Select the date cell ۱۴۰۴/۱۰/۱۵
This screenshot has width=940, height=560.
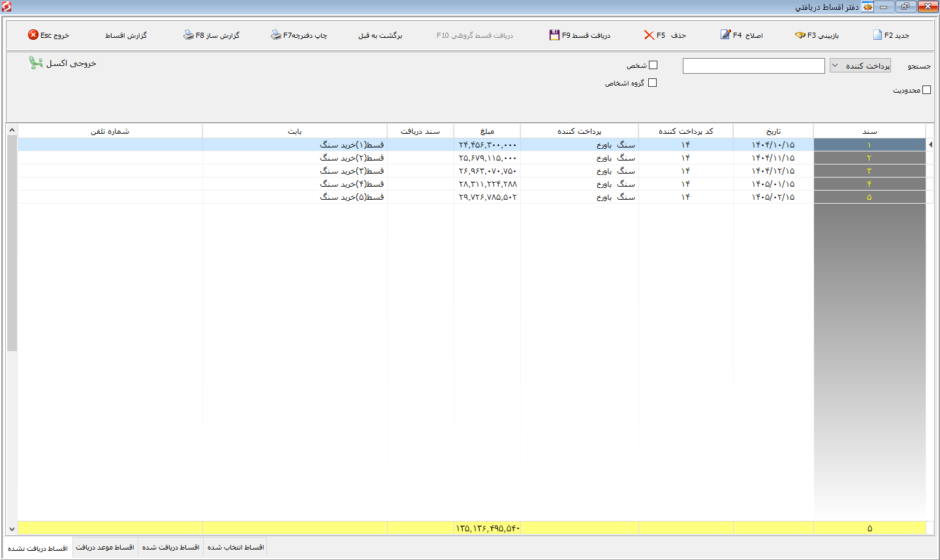coord(774,145)
